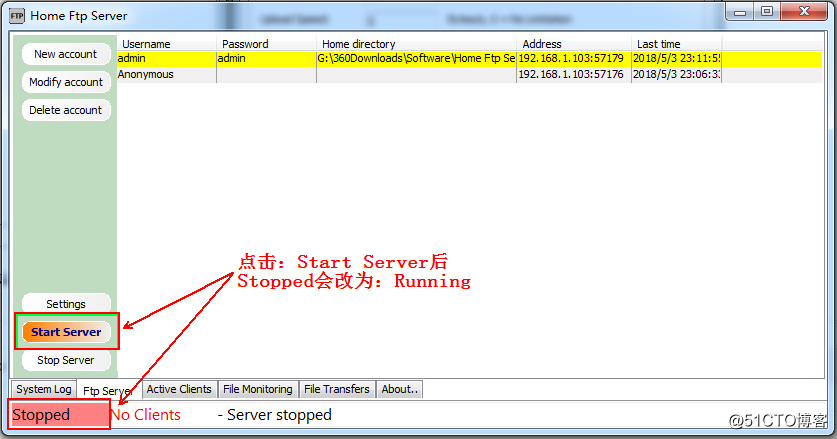The width and height of the screenshot is (837, 439).
Task: Click address 192.168.1.103:57179
Action: 574,58
